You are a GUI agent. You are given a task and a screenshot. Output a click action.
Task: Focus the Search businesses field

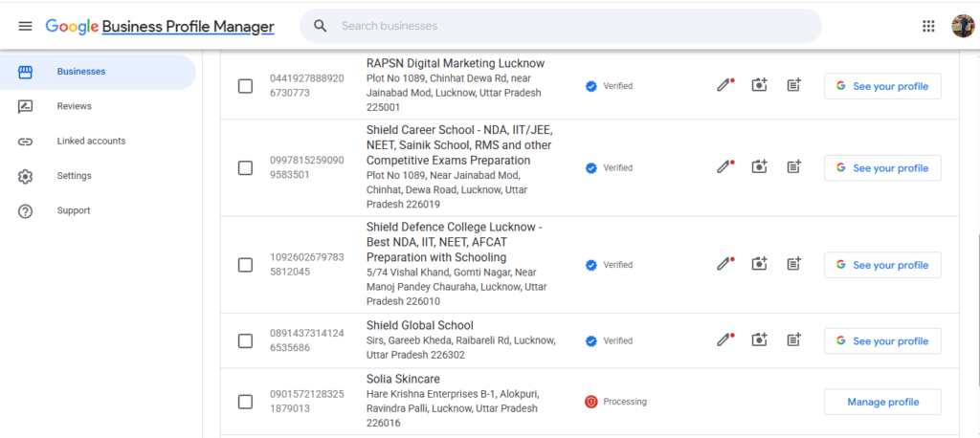point(561,26)
